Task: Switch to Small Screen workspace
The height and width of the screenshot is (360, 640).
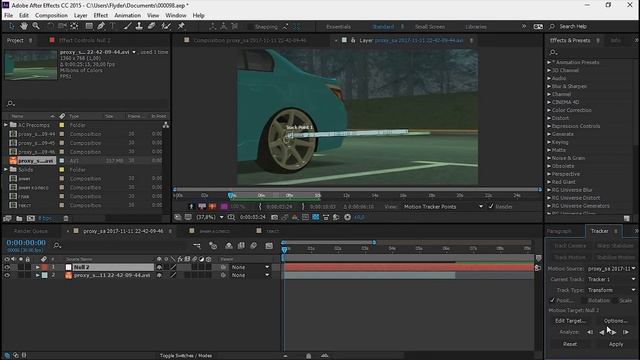Action: [x=430, y=27]
